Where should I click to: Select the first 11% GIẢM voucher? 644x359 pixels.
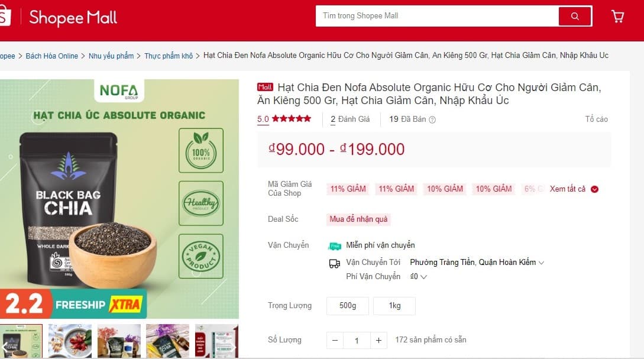point(348,189)
